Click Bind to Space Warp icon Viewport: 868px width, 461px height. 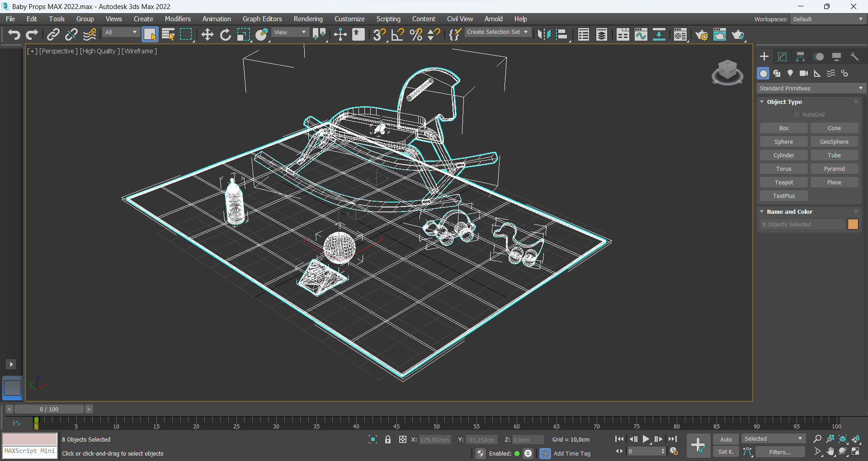tap(90, 34)
